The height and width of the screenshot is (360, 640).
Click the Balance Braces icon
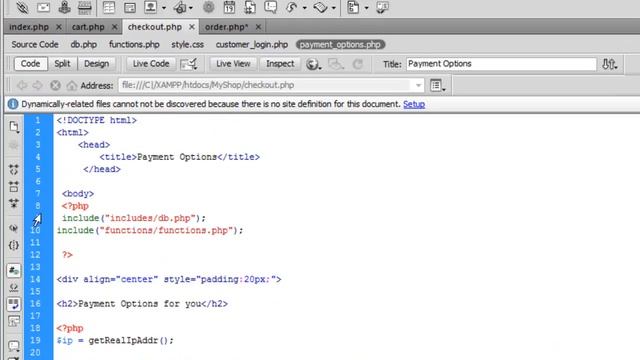tap(14, 245)
